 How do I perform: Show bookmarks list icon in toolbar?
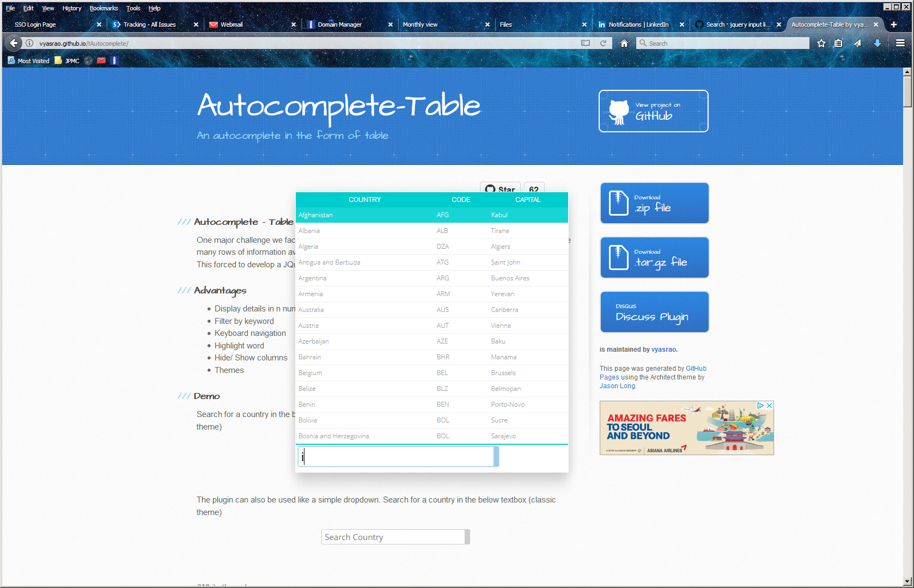pos(838,43)
